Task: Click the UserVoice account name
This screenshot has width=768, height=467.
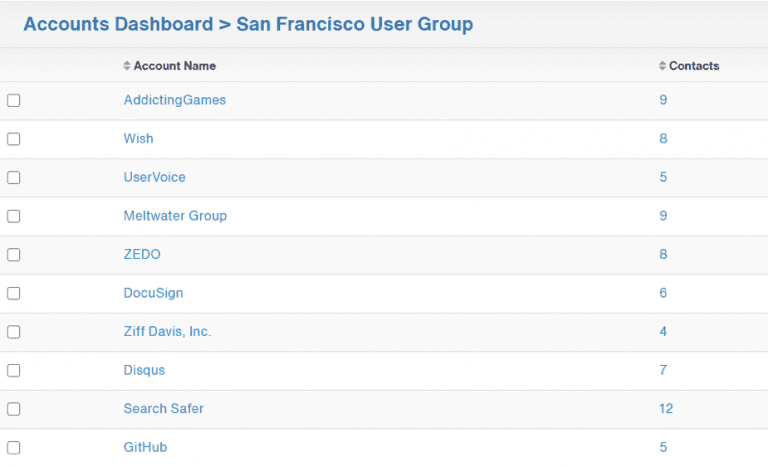Action: [x=154, y=177]
